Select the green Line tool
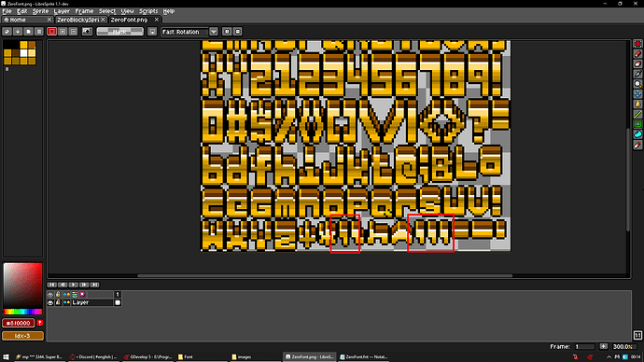Viewport: 644px width, 362px height. 637,114
